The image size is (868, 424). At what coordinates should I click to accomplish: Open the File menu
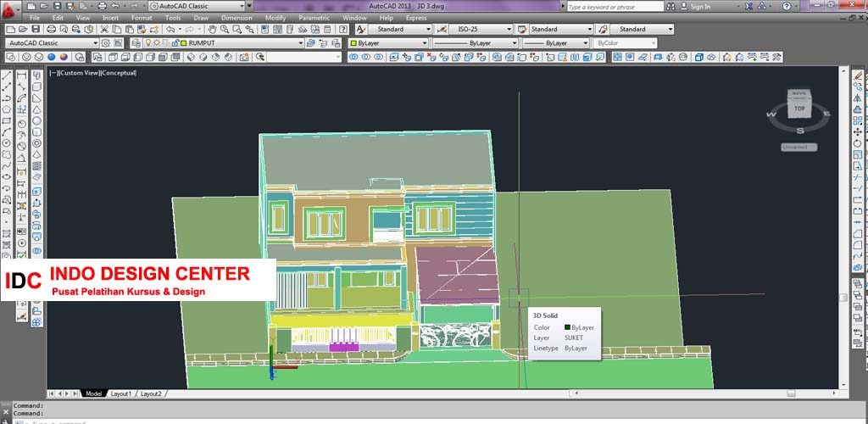coord(34,18)
